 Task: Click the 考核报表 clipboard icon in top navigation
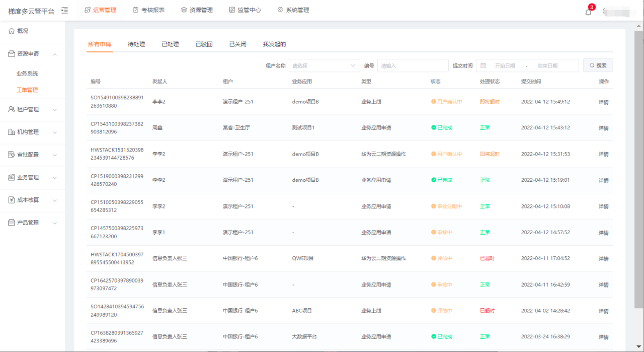[x=135, y=10]
